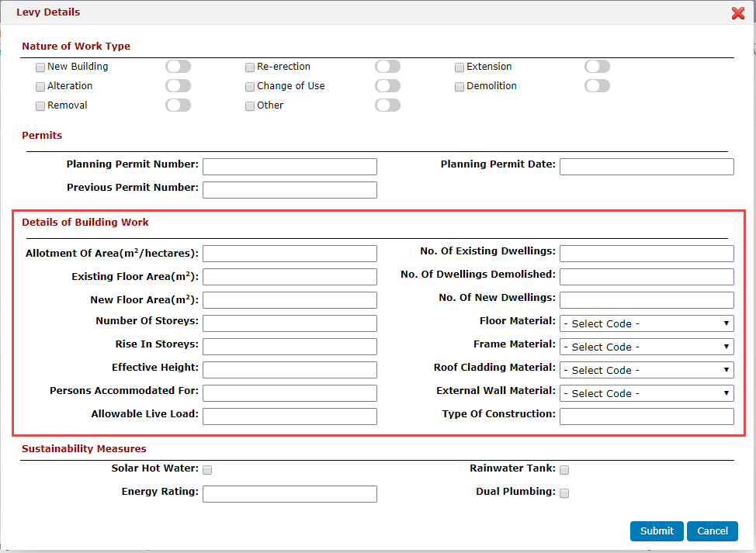Toggle the Demolition switch
756x553 pixels.
(598, 86)
